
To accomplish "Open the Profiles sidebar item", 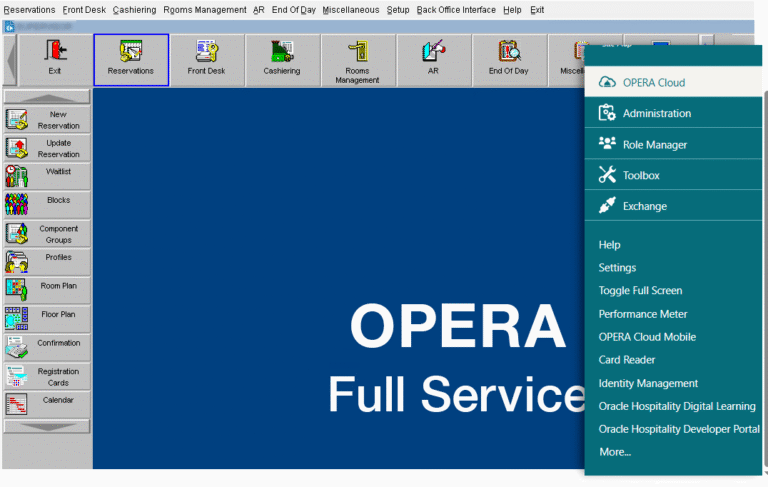I will point(47,263).
